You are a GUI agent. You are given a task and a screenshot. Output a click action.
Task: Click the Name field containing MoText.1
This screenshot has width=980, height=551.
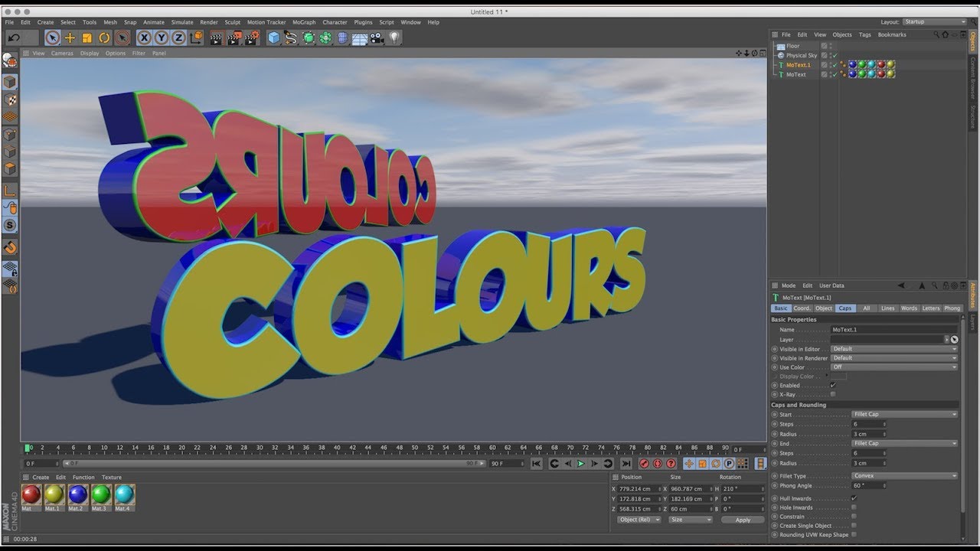893,330
